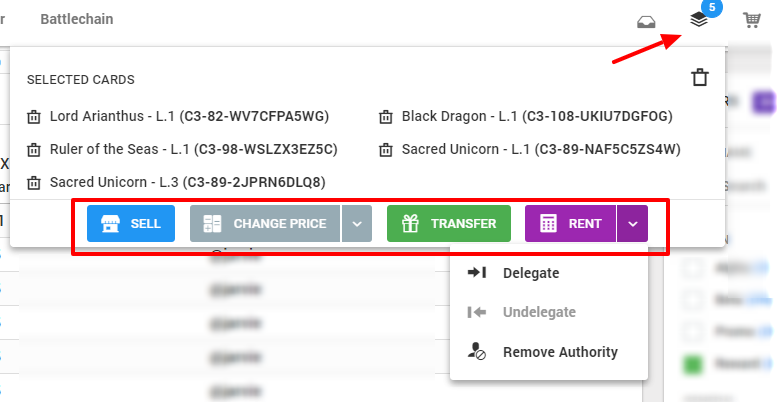Remove Lord Arianthus card via trash icon

[34, 117]
